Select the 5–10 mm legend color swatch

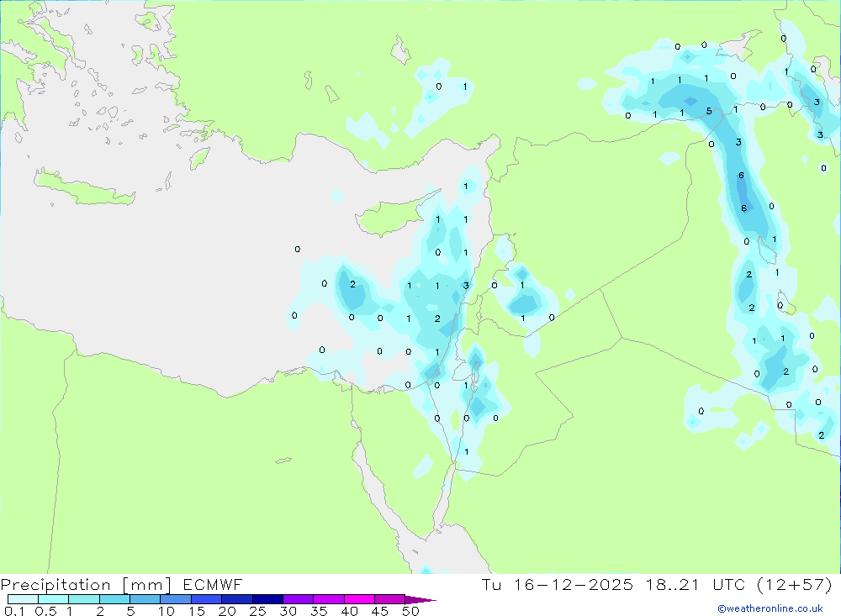click(145, 599)
